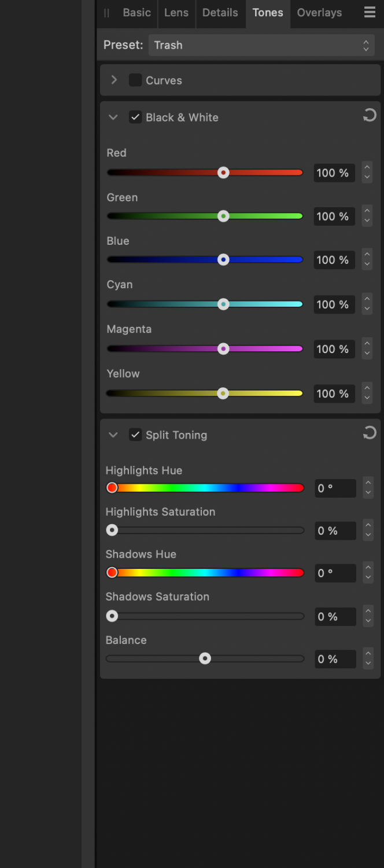Switch to the Basic tab

tap(136, 13)
